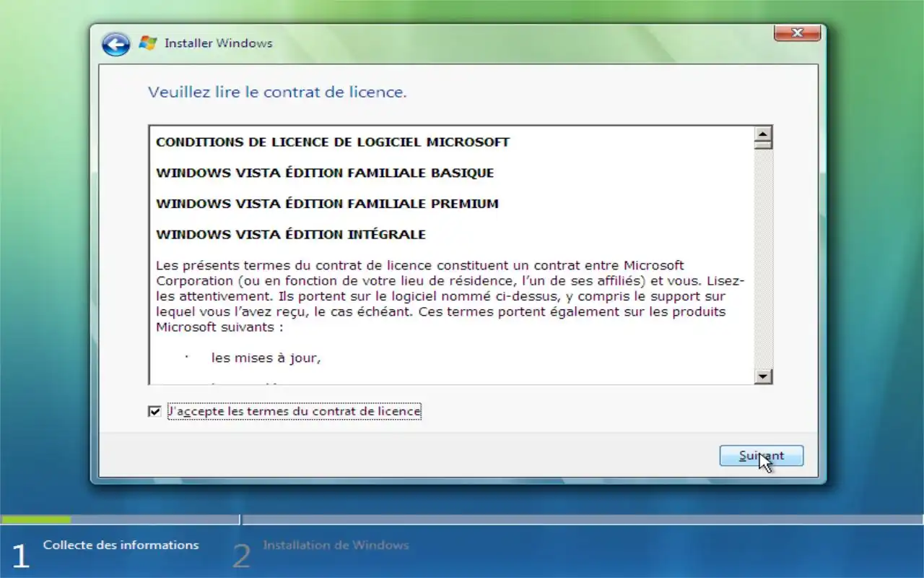Click the Suivant button
This screenshot has width=924, height=578.
[762, 456]
